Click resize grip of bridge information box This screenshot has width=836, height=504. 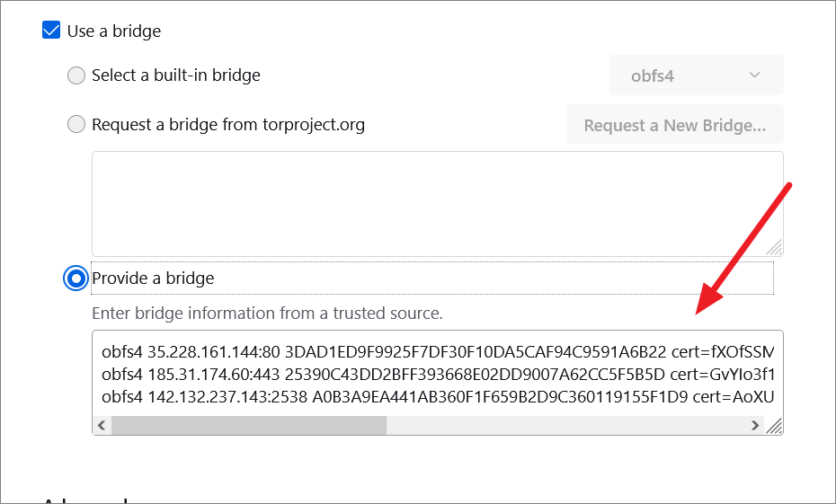pos(774,427)
